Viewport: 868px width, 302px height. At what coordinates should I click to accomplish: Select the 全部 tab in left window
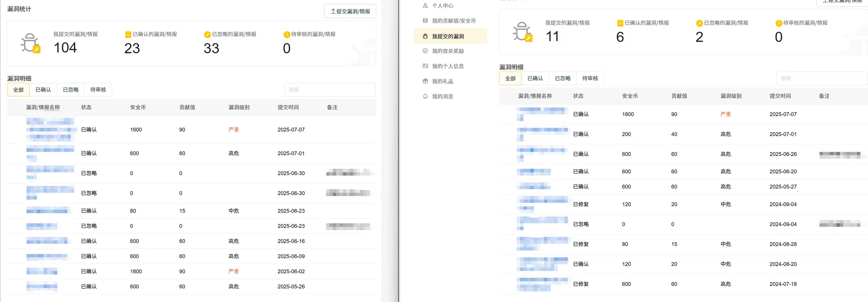point(18,90)
